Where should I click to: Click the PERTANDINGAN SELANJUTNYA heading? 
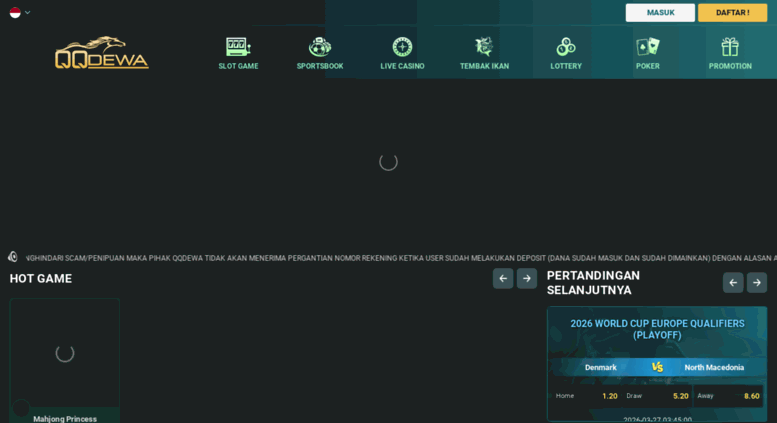tap(593, 282)
